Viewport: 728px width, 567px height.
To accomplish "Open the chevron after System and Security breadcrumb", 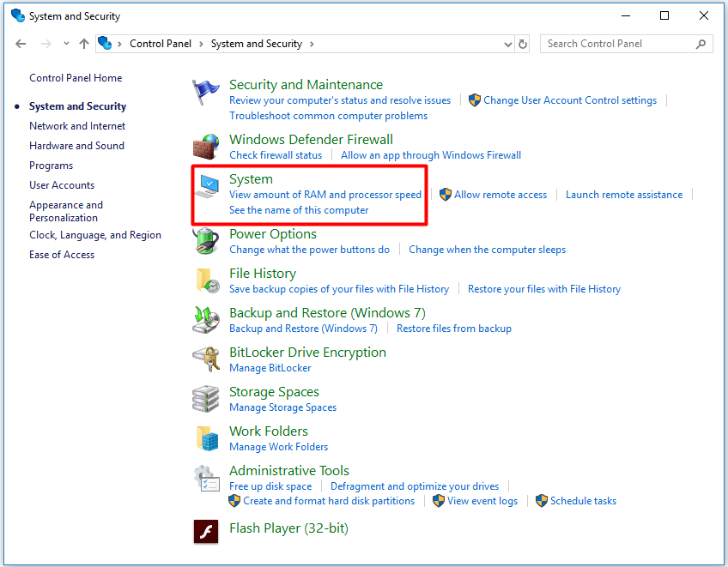I will pos(311,44).
